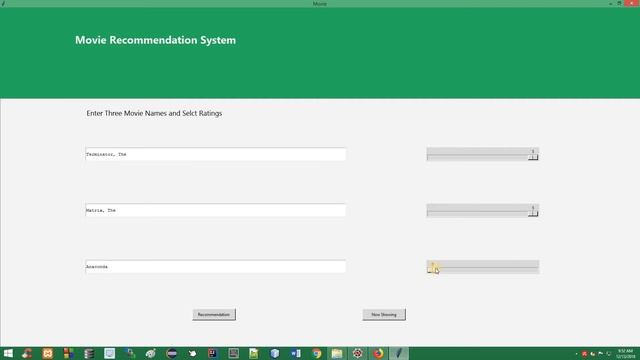Viewport: 640px width, 360px height.
Task: Open the paint palette taskbar icon
Action: click(x=151, y=353)
